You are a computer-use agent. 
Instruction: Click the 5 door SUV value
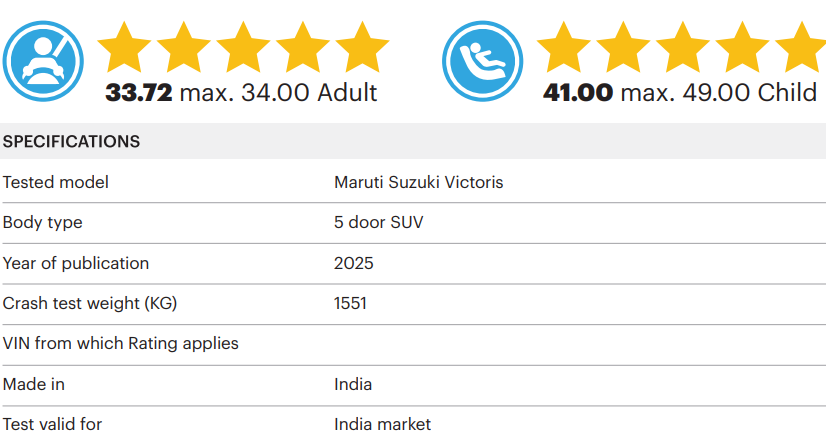378,222
